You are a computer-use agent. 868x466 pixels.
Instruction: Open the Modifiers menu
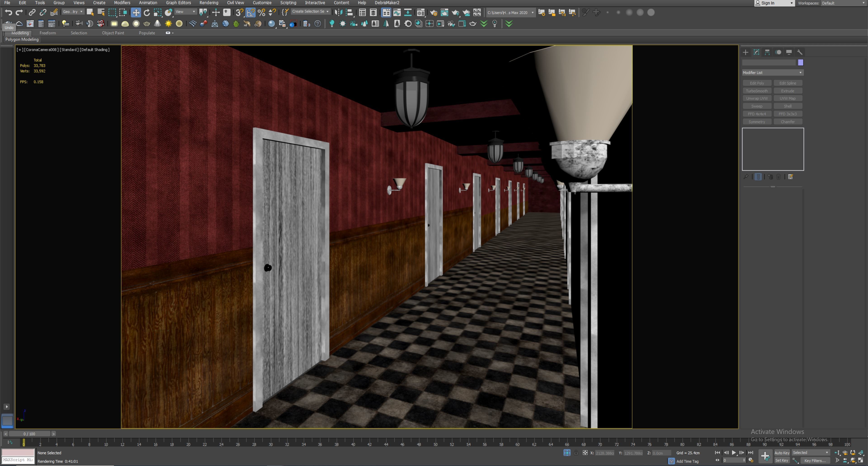[x=122, y=3]
